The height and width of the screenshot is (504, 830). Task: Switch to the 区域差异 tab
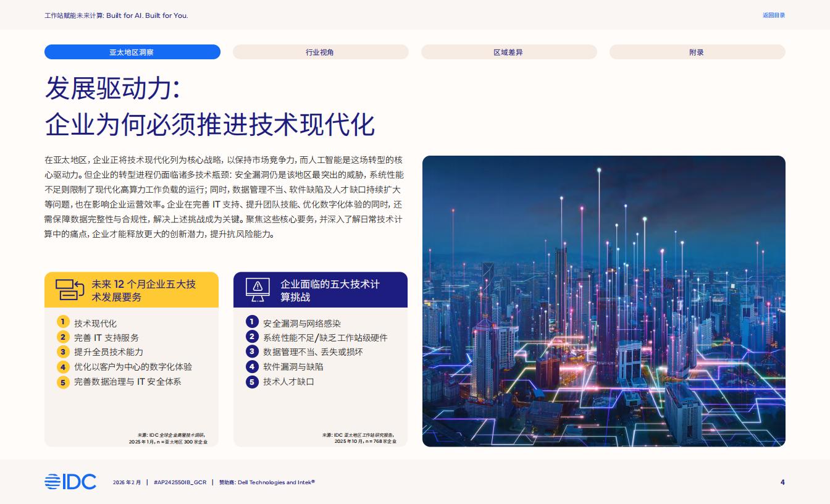point(508,52)
